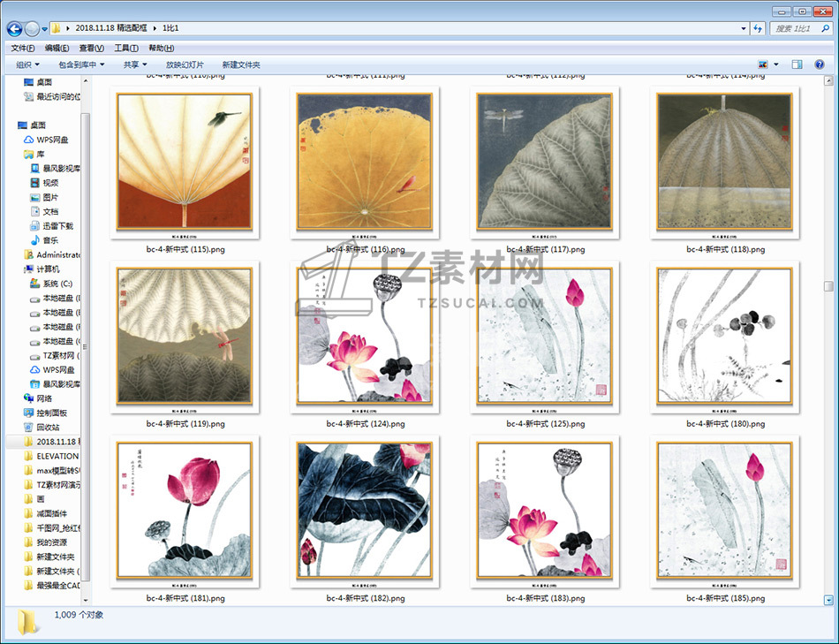Image resolution: width=839 pixels, height=644 pixels.
Task: Open 包含到库中 dropdown
Action: pos(81,64)
